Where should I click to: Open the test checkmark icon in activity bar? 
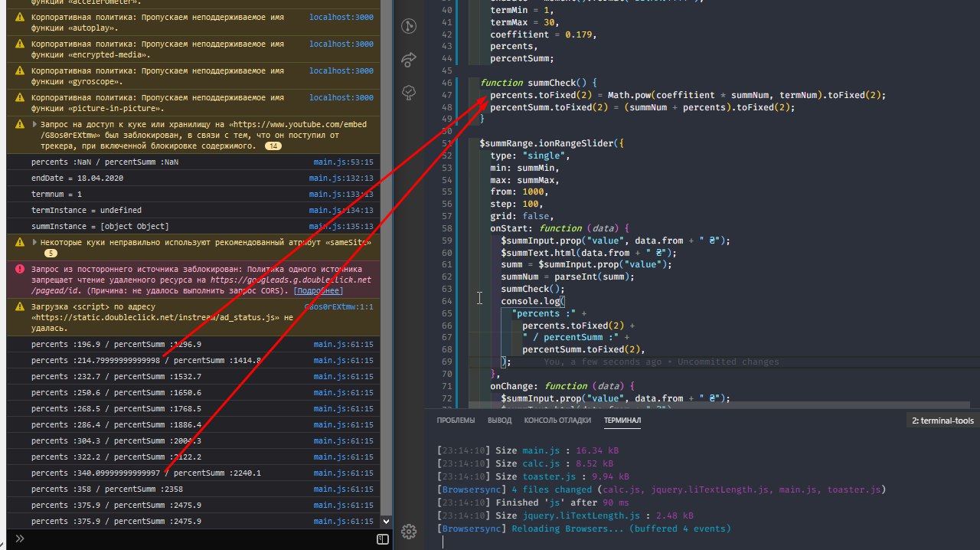(409, 93)
